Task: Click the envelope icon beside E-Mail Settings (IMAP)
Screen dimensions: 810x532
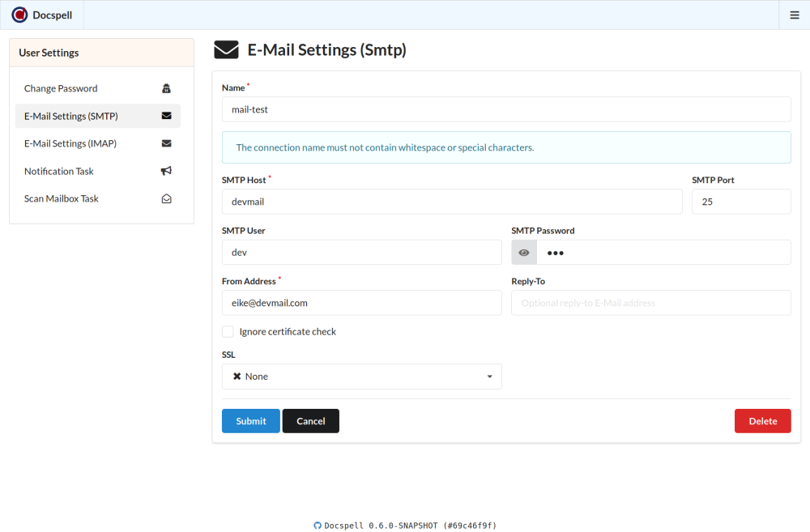Action: [x=166, y=143]
